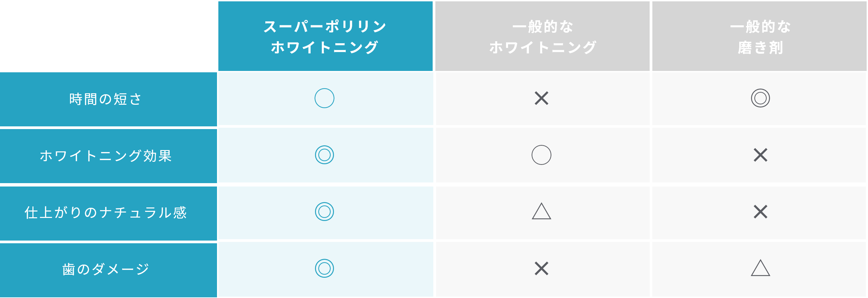Image resolution: width=868 pixels, height=298 pixels.
Task: Click the 一般的な 磨き剤 column header
Action: pyautogui.click(x=759, y=36)
